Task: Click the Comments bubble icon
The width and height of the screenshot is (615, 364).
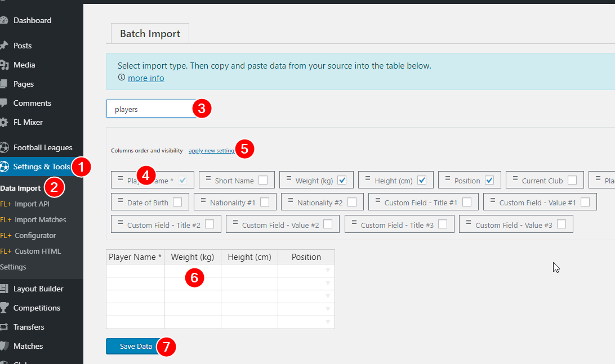Action: (3, 103)
